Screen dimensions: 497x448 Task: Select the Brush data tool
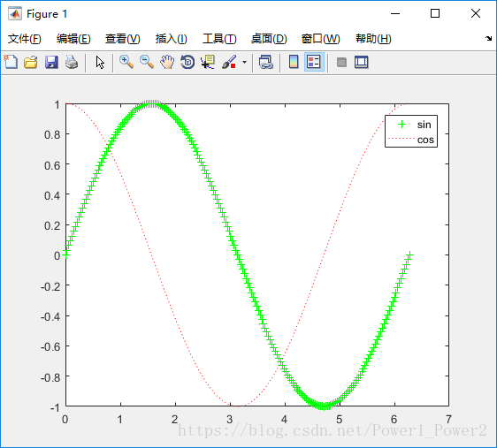229,62
